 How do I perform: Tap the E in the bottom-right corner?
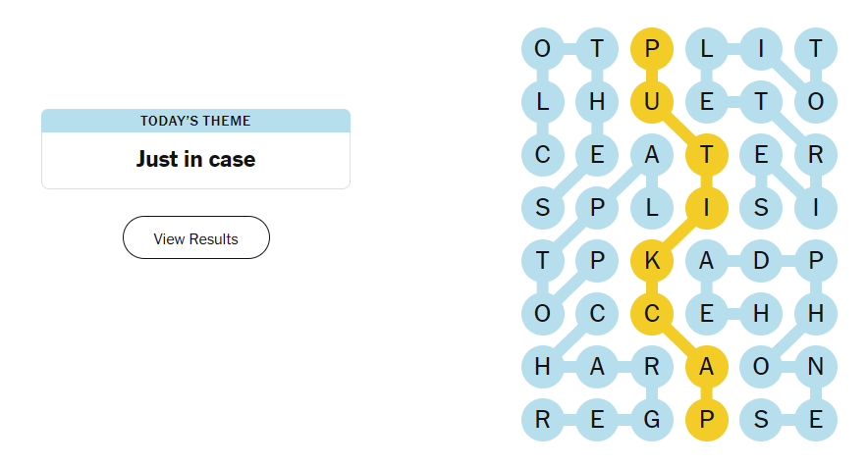815,420
